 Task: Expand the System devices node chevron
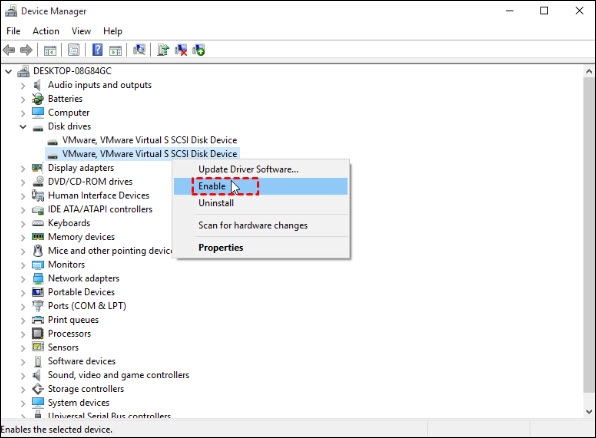pyautogui.click(x=23, y=403)
